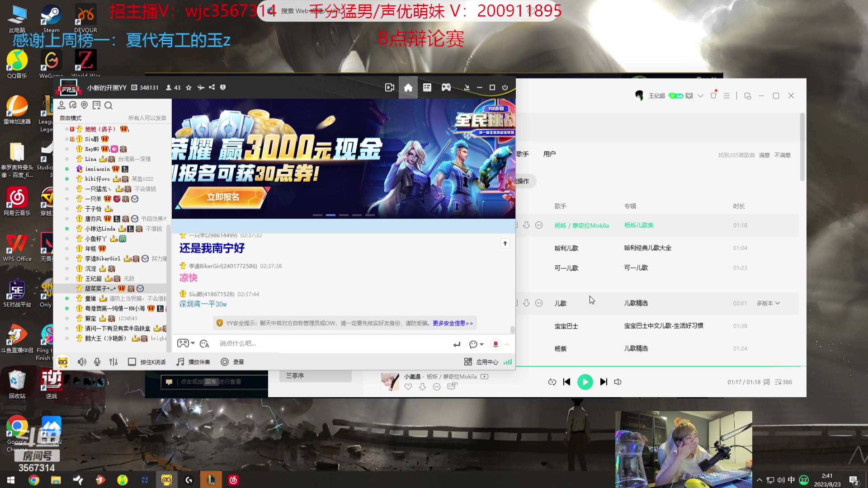Skip to next track
Image resolution: width=868 pixels, height=488 pixels.
604,382
